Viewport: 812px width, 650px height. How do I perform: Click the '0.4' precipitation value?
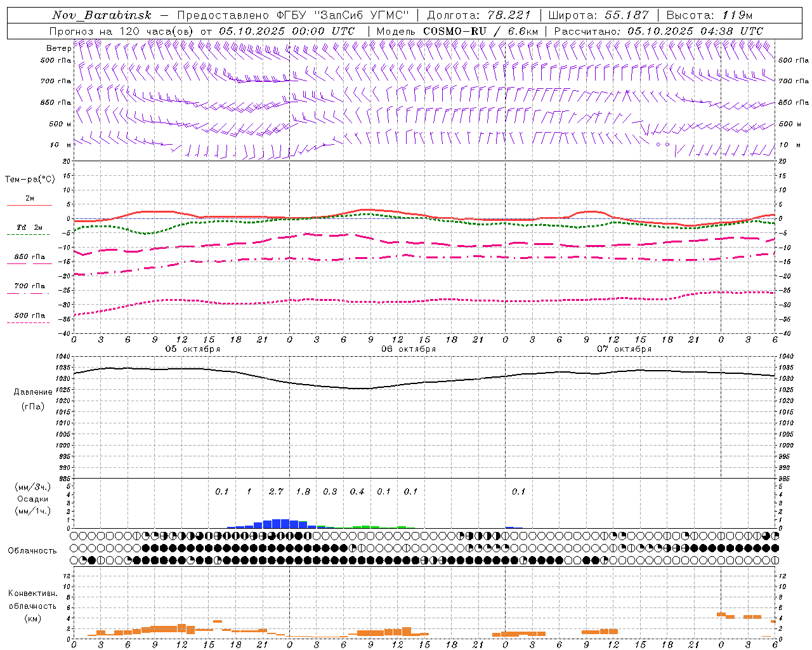pos(357,491)
